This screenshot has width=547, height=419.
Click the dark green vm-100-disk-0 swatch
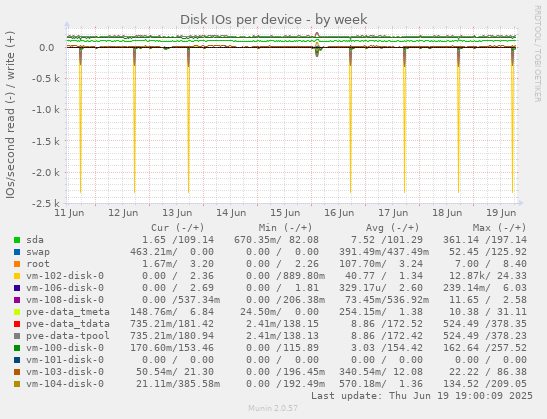pyautogui.click(x=17, y=348)
